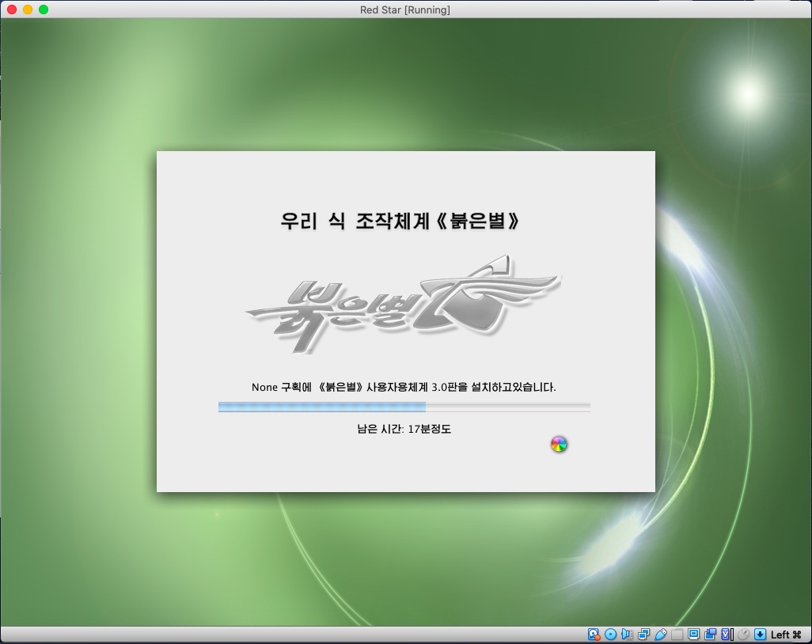This screenshot has width=812, height=644.
Task: Open the network adapters status icon
Action: click(x=643, y=635)
